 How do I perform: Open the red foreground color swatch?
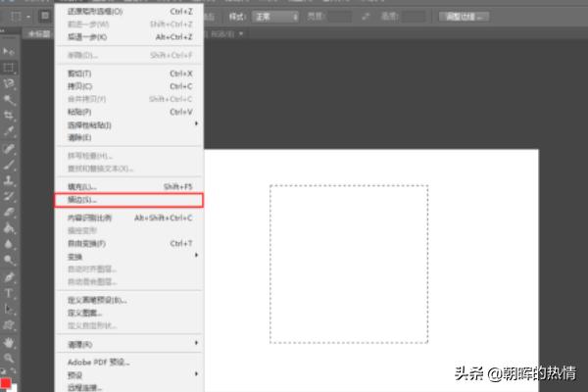click(5, 383)
